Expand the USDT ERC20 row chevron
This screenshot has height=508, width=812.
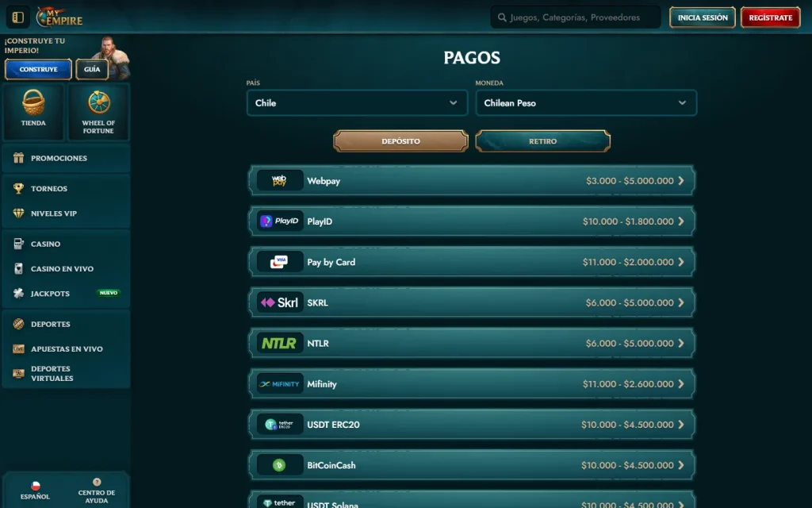[x=681, y=425]
